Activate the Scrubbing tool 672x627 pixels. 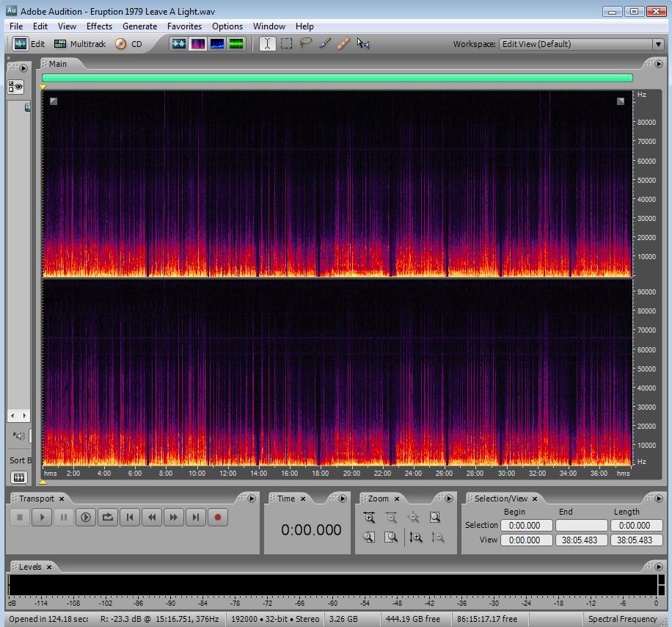click(363, 44)
